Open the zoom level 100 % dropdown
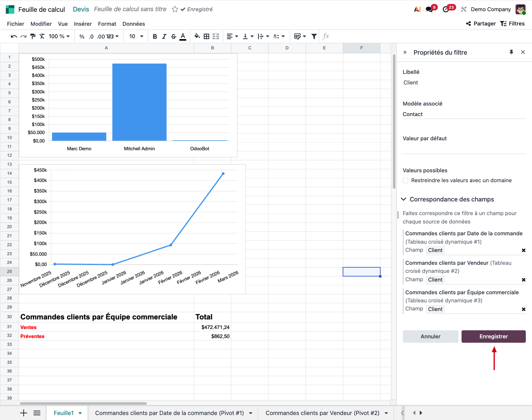The height and width of the screenshot is (420, 532). point(59,36)
